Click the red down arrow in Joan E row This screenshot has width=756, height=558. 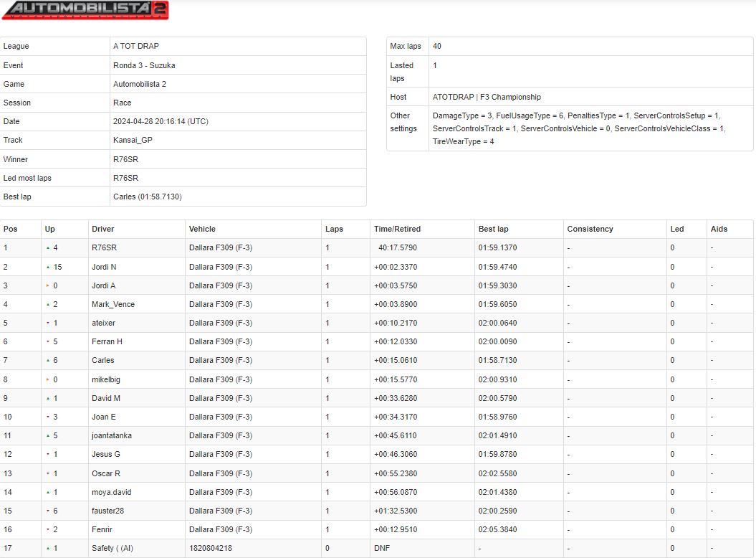coord(48,417)
